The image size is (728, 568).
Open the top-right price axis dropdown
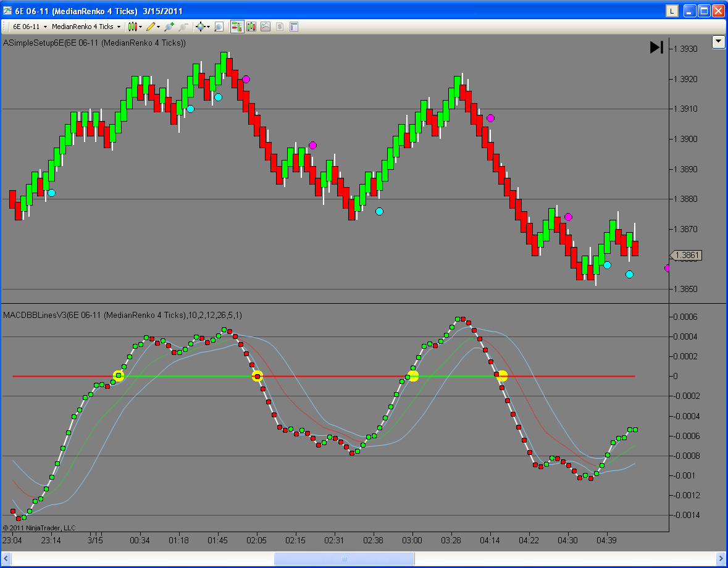[718, 42]
